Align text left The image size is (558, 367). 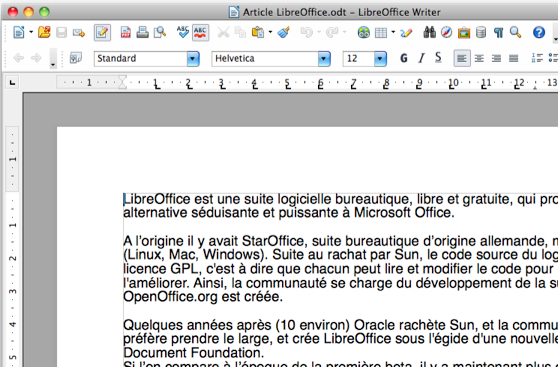462,58
